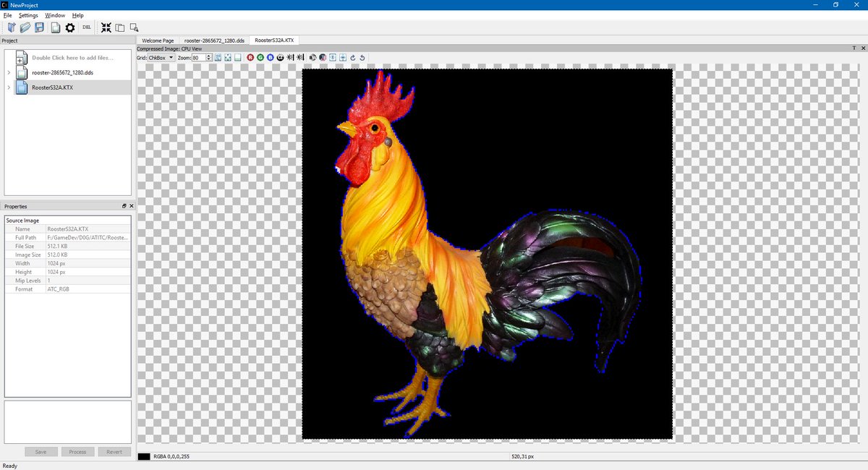Toggle grayscale B/W view
Image resolution: width=868 pixels, height=470 pixels.
tap(313, 57)
